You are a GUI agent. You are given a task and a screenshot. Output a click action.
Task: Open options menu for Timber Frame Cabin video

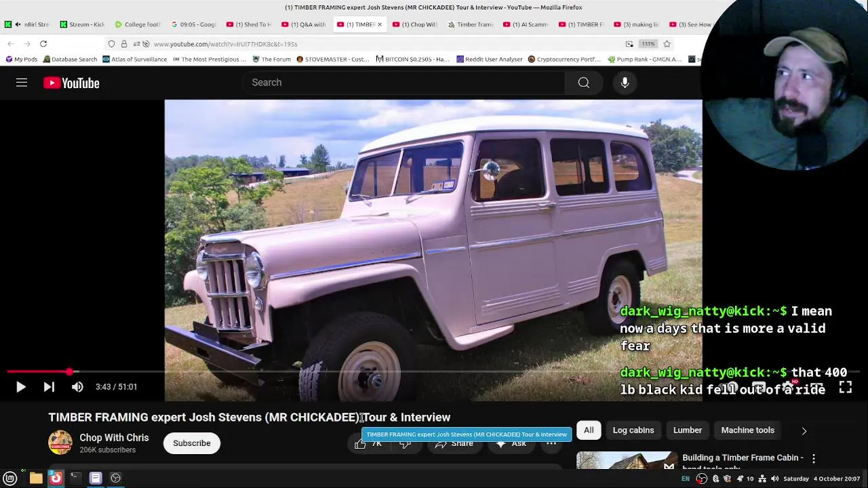coord(814,459)
